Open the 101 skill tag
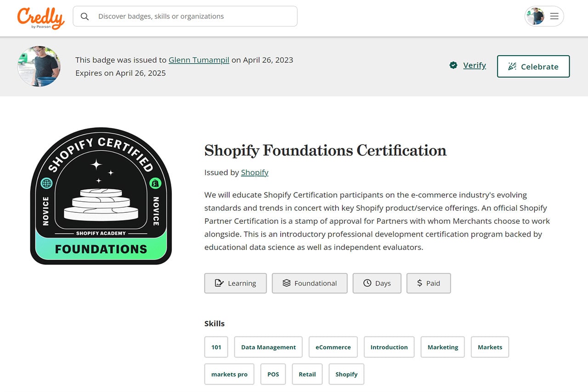 216,347
